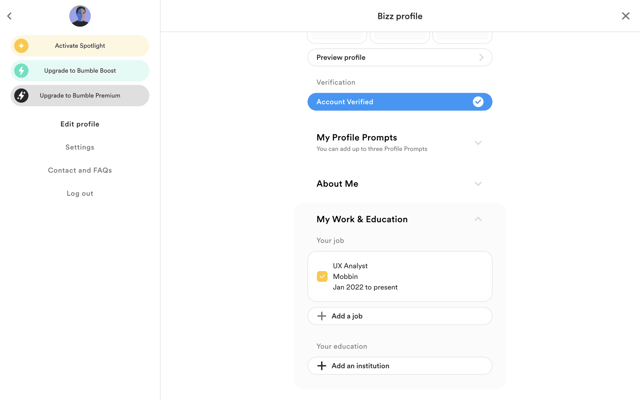The height and width of the screenshot is (400, 640).
Task: Click the yellow Spotlight star icon
Action: pos(21,46)
